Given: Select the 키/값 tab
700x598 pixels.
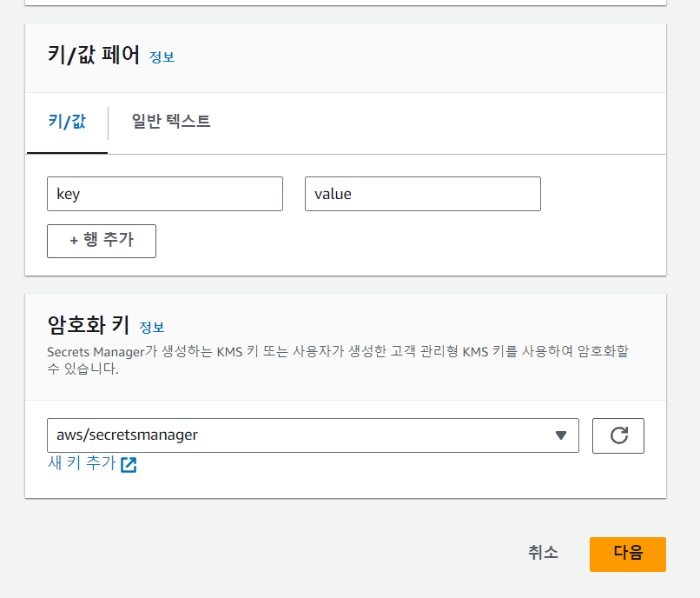Looking at the screenshot, I should [x=66, y=123].
